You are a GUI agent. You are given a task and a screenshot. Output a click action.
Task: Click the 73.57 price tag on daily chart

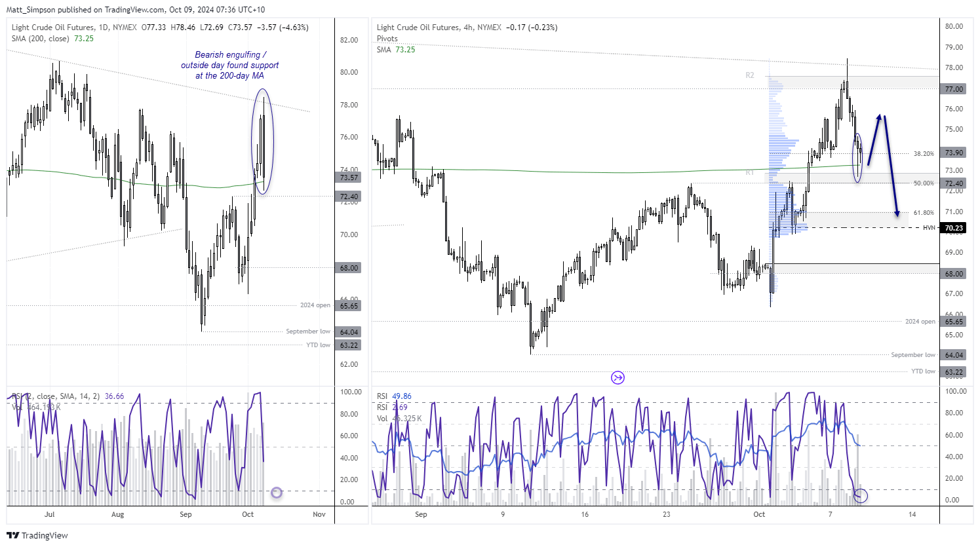point(349,178)
